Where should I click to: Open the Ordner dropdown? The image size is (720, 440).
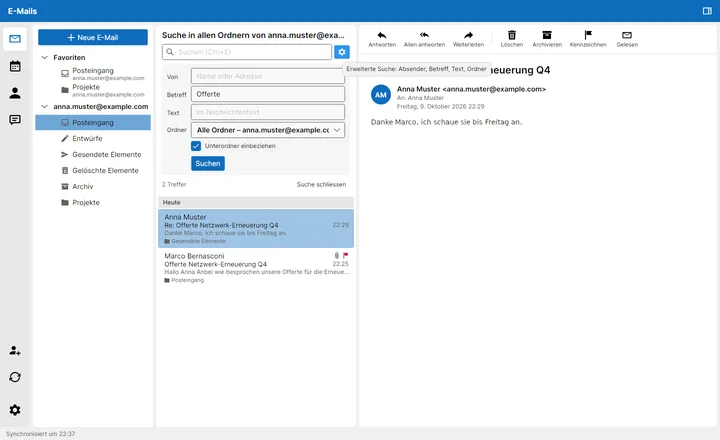pos(268,130)
